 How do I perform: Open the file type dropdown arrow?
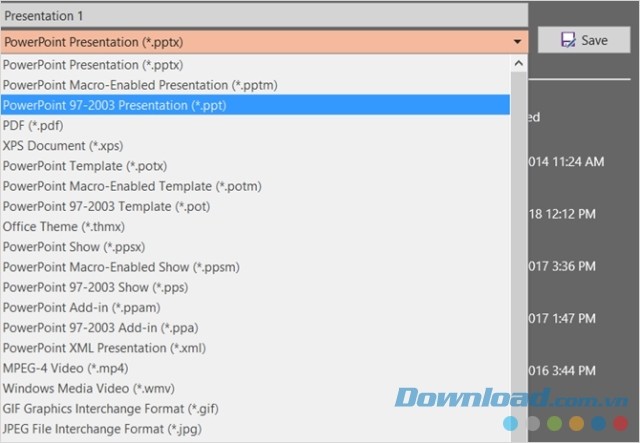pos(517,42)
